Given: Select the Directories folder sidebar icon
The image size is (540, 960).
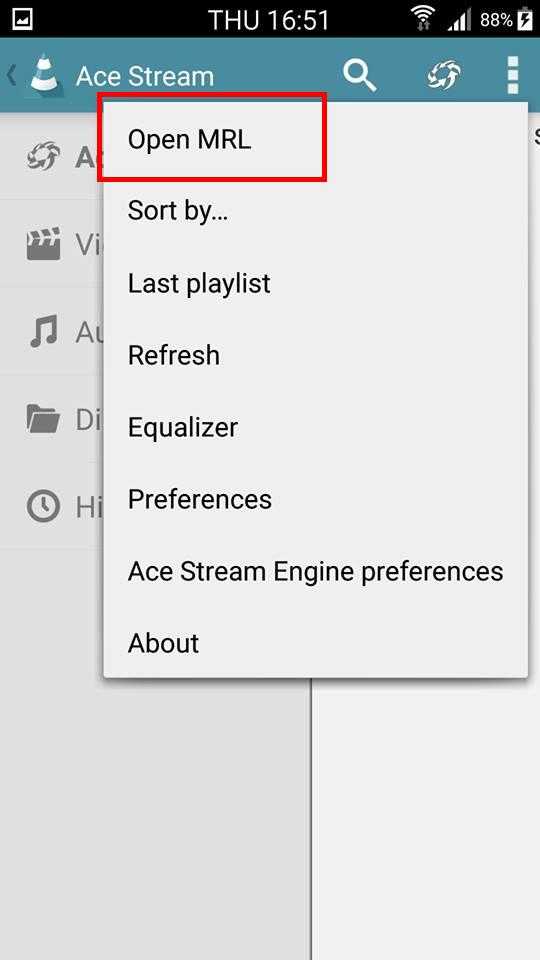Looking at the screenshot, I should (x=43, y=419).
